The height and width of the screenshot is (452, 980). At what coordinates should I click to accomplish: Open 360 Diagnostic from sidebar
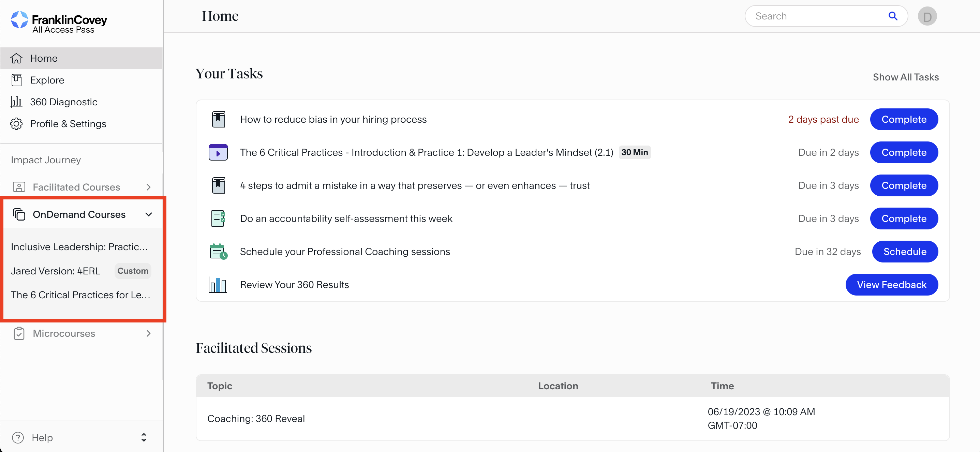[63, 102]
